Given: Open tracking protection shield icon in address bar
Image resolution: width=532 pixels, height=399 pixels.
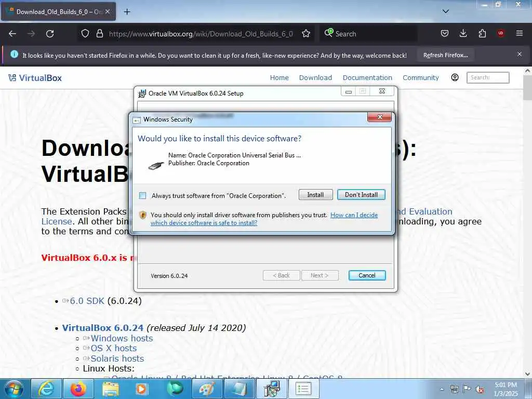Looking at the screenshot, I should [x=85, y=34].
